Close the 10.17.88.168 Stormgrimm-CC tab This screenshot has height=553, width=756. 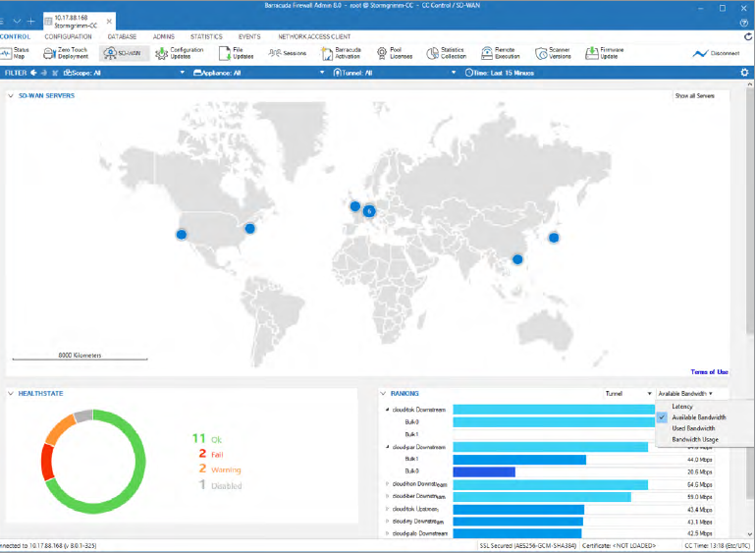coord(109,22)
